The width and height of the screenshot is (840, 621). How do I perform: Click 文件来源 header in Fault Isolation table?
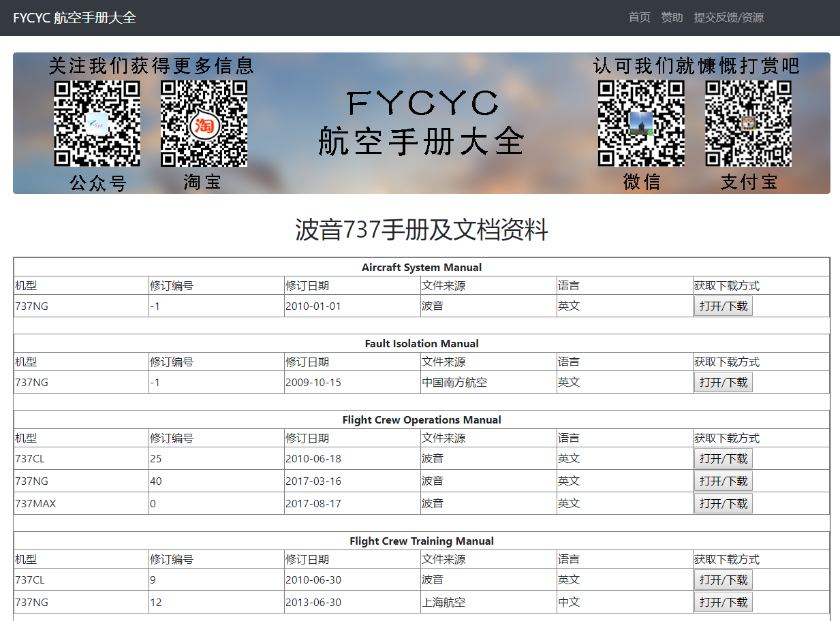(x=441, y=362)
